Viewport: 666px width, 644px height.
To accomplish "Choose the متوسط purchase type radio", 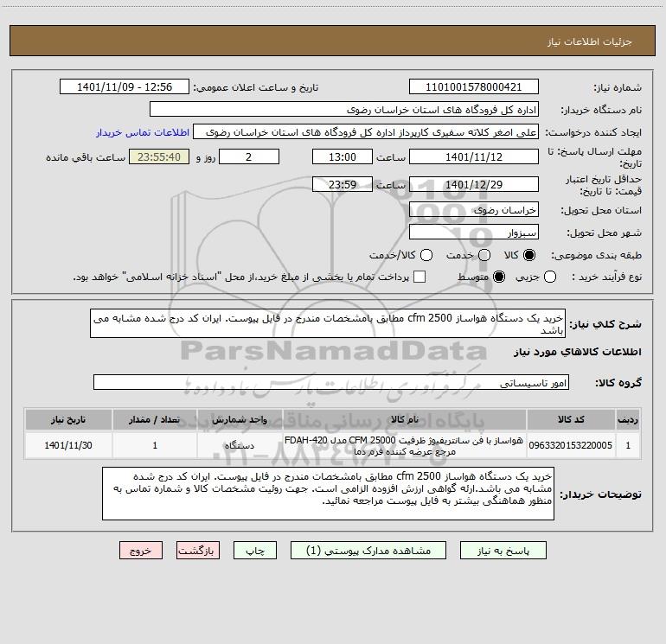I will pos(499,277).
